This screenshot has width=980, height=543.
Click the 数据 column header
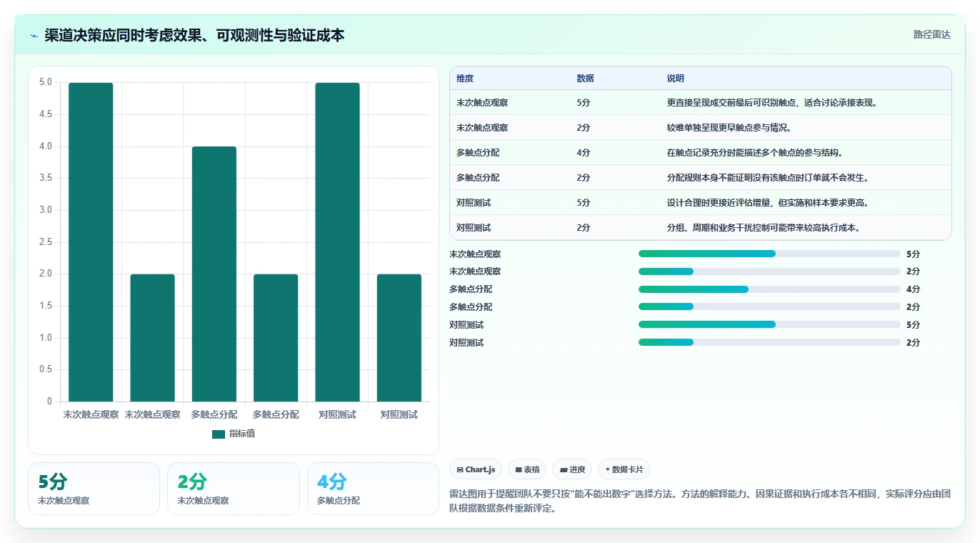[x=585, y=79]
